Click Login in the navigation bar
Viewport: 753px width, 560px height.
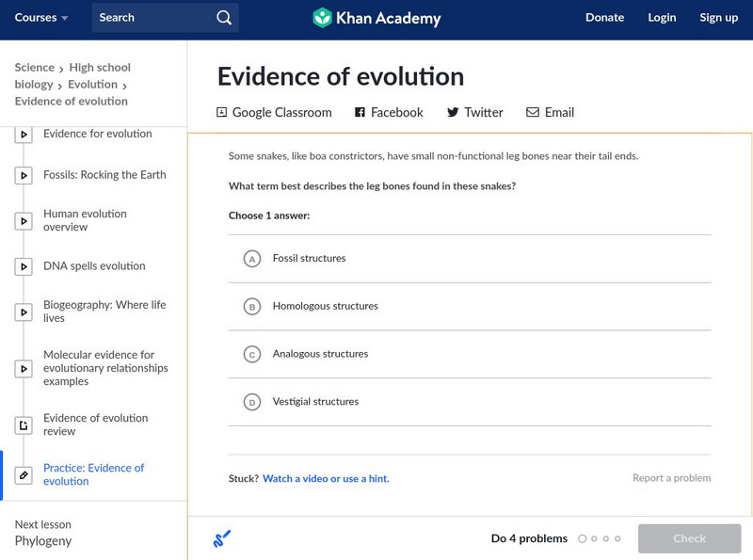(x=662, y=17)
